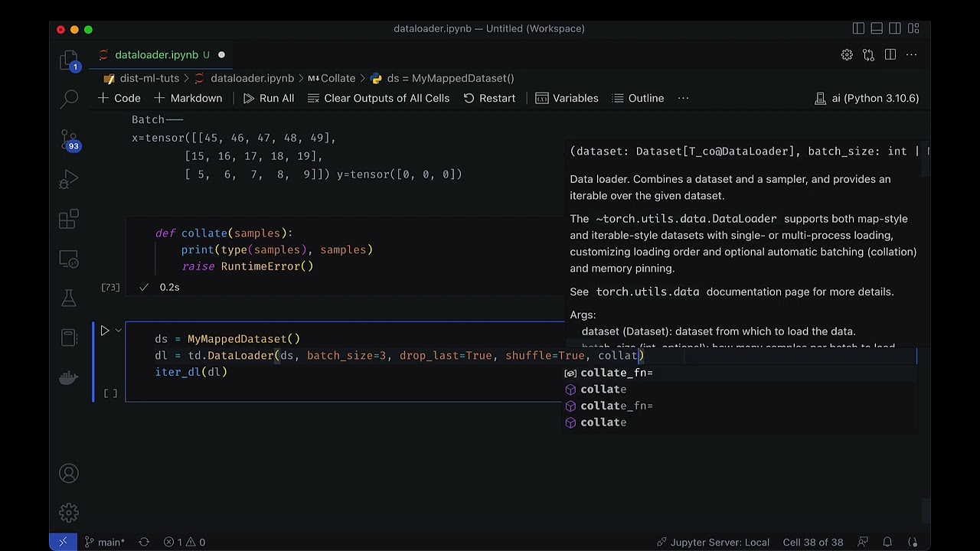This screenshot has width=980, height=551.
Task: Split the editor to the right
Action: click(x=890, y=55)
